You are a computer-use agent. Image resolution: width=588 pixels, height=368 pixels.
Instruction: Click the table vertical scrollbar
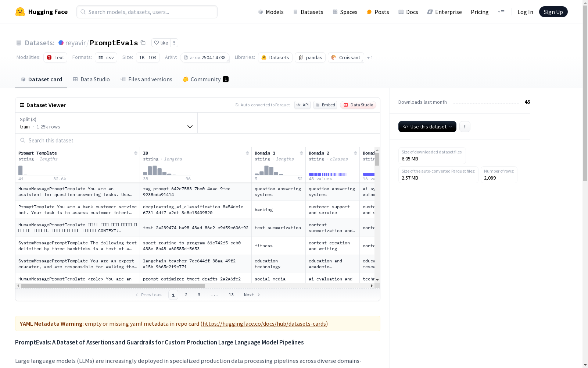click(377, 159)
